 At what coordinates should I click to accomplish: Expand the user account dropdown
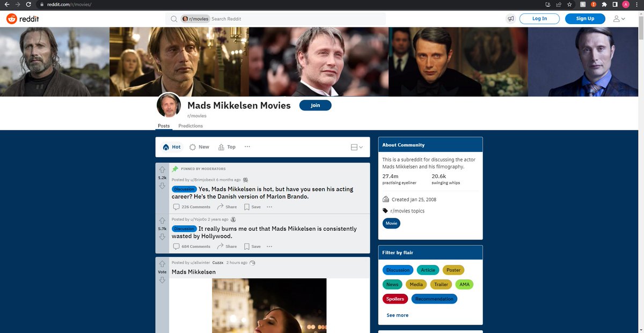(619, 19)
